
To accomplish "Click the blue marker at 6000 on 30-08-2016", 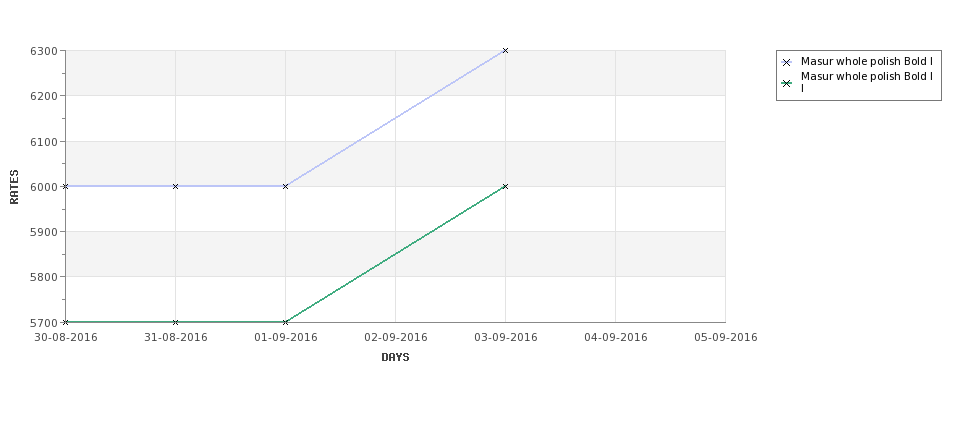I will 65,187.
